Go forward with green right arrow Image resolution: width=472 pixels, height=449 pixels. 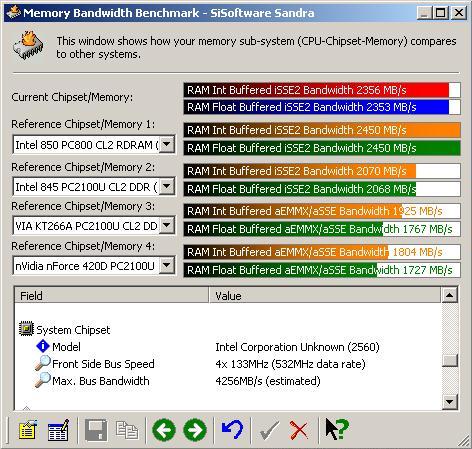click(195, 430)
